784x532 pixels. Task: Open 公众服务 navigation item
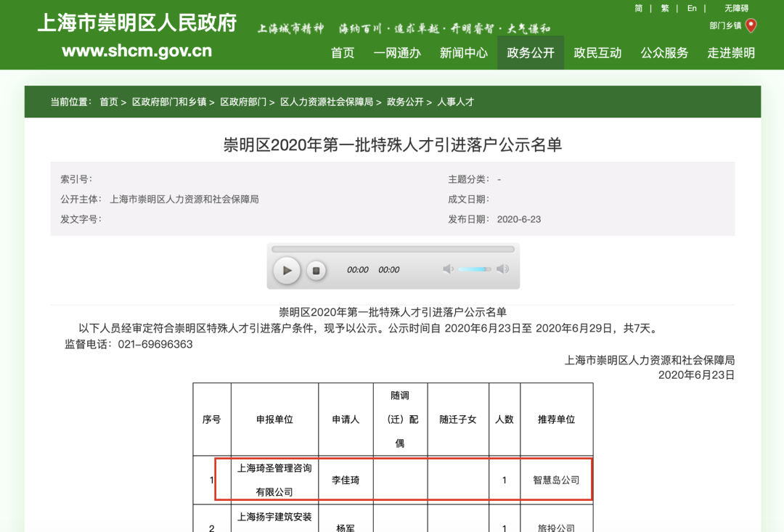click(x=664, y=53)
